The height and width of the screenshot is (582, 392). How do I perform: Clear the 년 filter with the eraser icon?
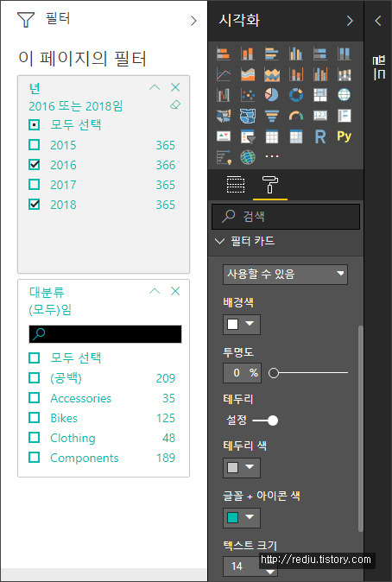tap(174, 105)
